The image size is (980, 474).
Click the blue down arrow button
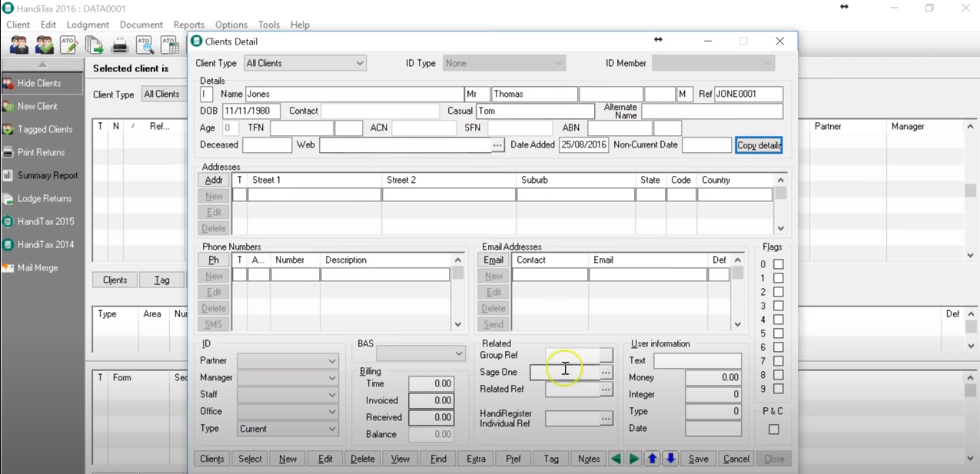tap(670, 459)
